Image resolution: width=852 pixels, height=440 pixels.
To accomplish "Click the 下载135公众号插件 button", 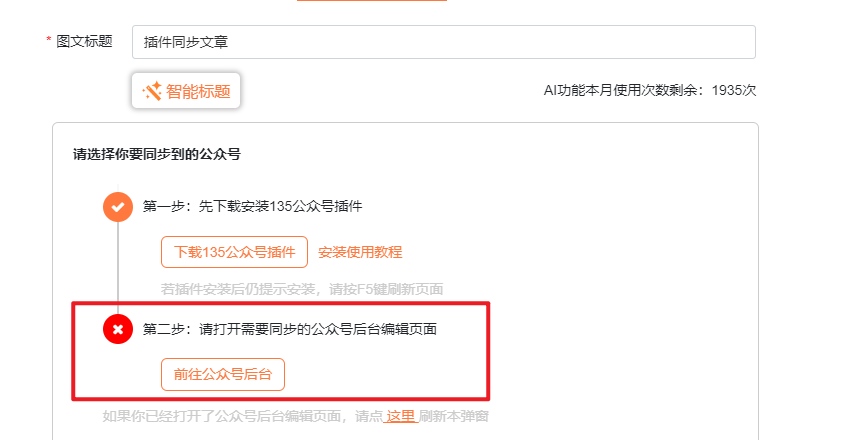I will click(x=234, y=252).
